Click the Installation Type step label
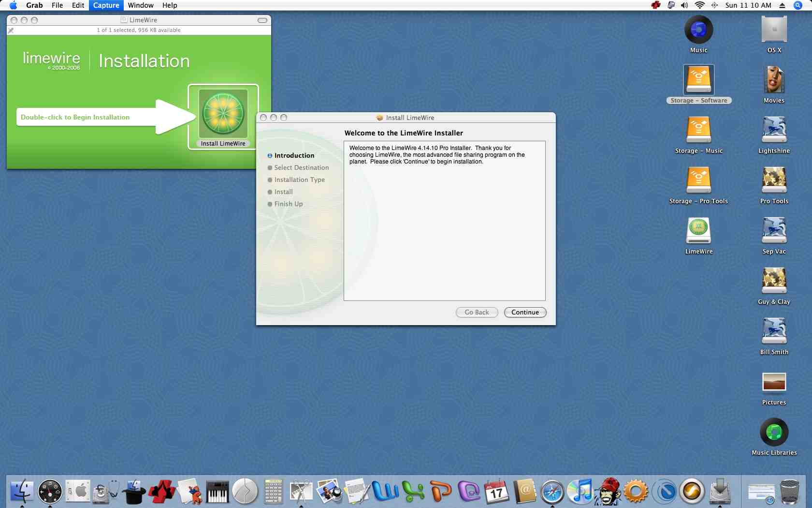The height and width of the screenshot is (508, 812). click(x=300, y=179)
